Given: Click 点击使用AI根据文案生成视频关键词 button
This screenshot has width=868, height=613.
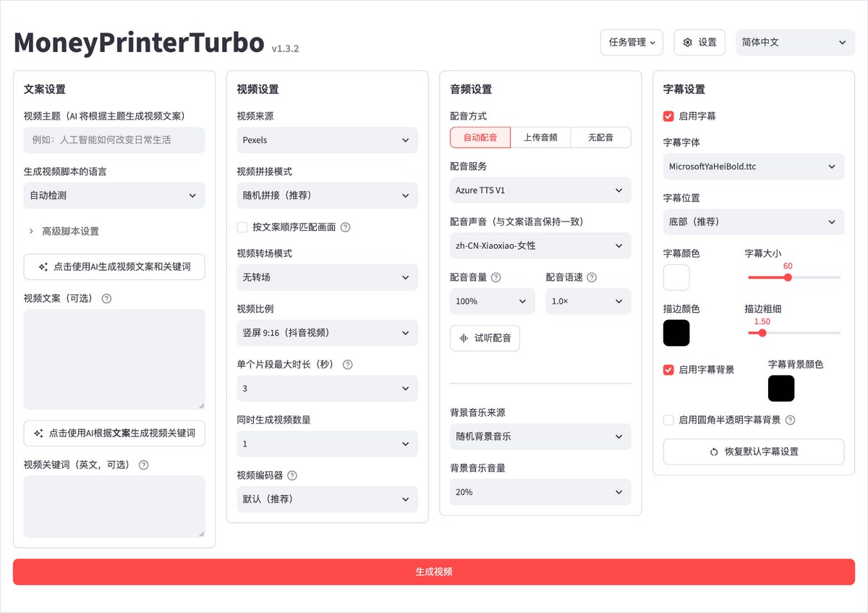Looking at the screenshot, I should click(x=114, y=433).
